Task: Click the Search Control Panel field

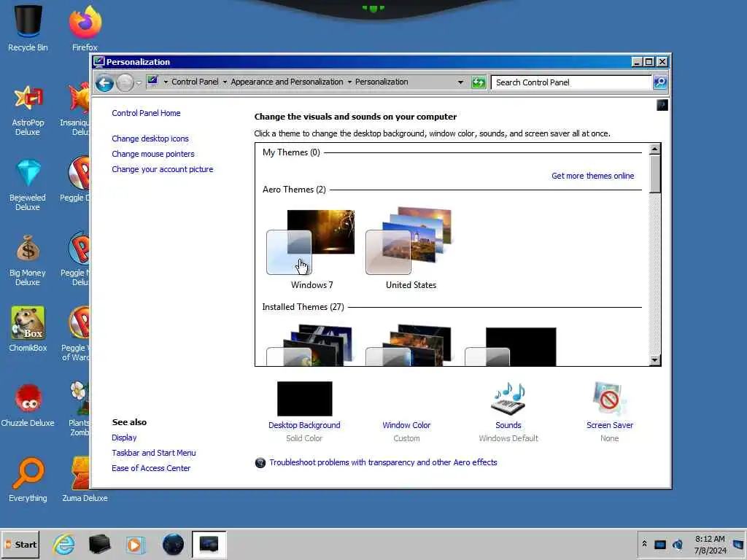Action: (x=571, y=82)
